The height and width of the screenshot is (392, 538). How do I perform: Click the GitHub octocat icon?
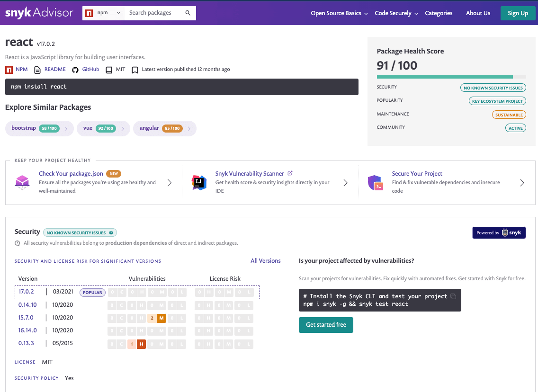75,70
